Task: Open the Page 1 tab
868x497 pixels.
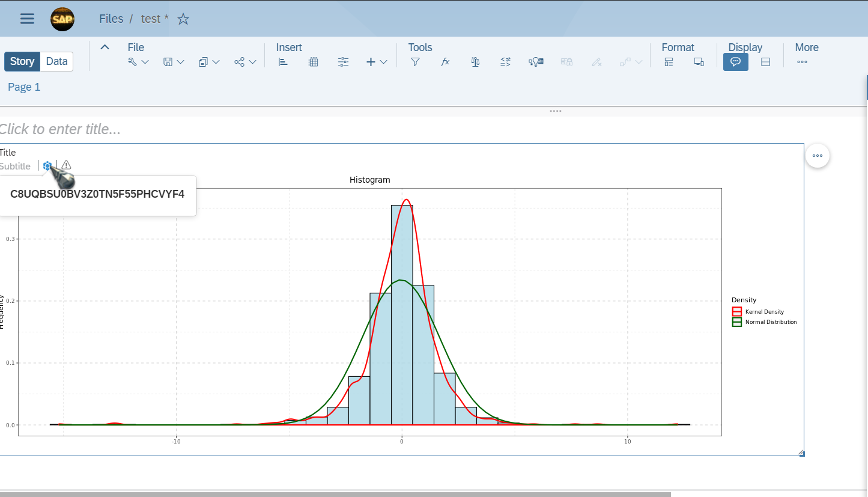Action: (x=24, y=87)
